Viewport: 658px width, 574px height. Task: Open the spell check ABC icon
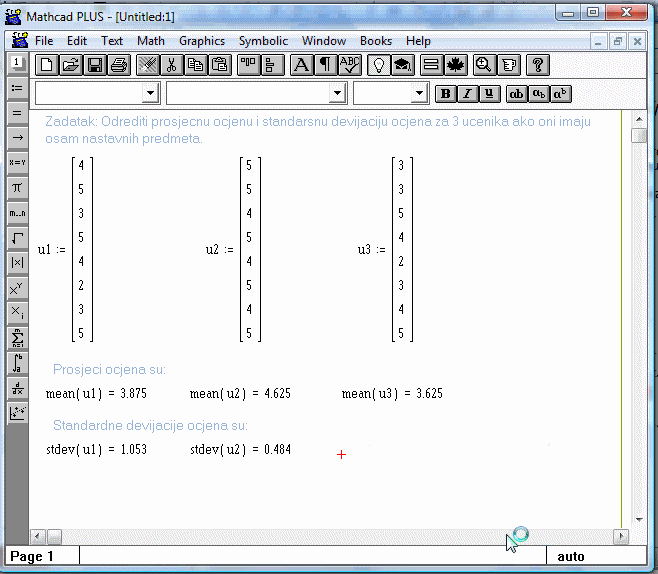349,65
